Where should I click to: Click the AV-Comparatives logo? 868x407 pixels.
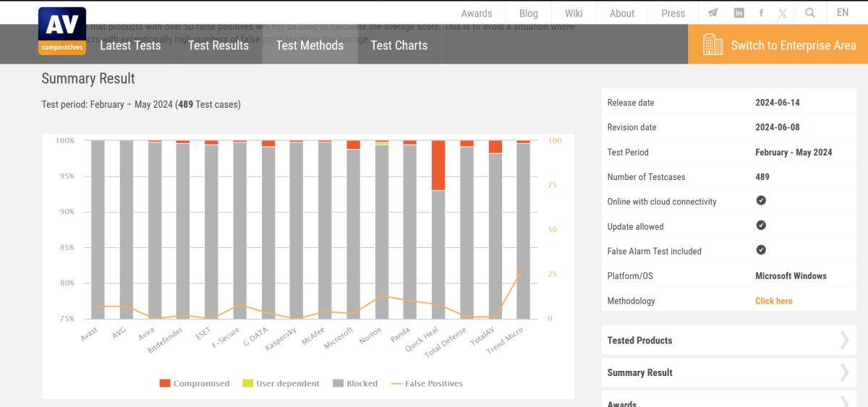(62, 31)
